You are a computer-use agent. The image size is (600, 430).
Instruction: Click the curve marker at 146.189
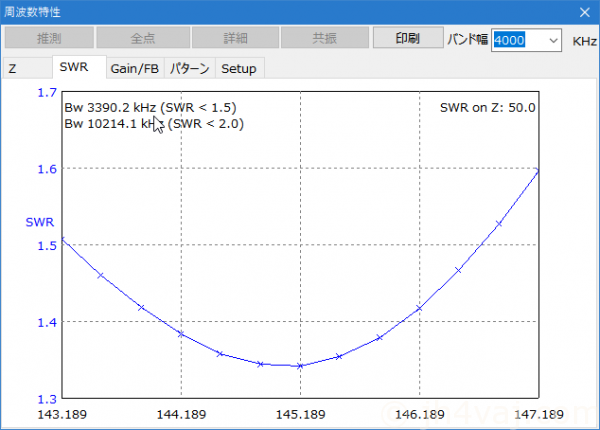(419, 308)
